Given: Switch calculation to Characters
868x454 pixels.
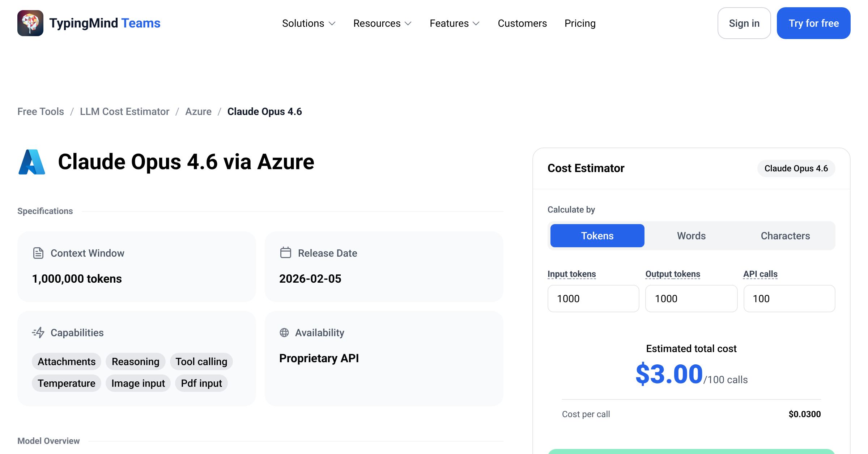Looking at the screenshot, I should point(786,236).
